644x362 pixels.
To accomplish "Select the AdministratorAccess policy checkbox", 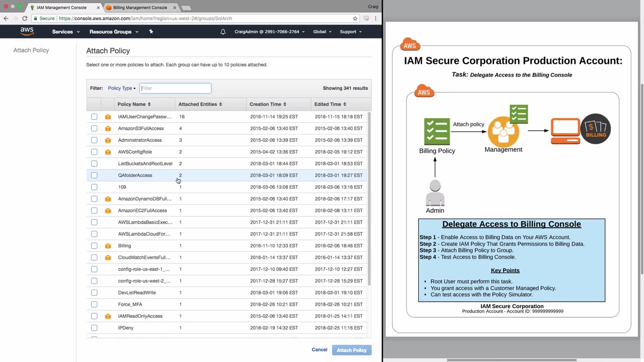I will coord(94,140).
